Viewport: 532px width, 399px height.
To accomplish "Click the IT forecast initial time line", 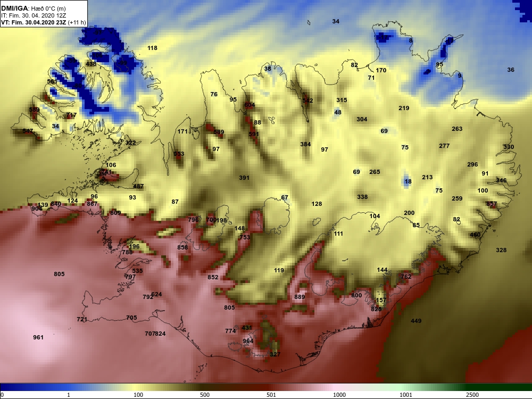I will [35, 15].
